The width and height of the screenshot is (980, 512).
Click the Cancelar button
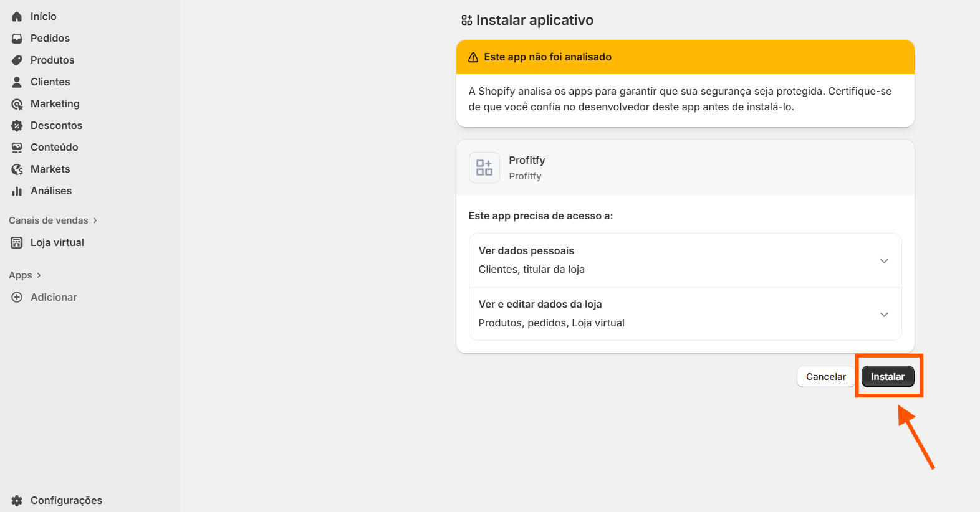pyautogui.click(x=826, y=377)
